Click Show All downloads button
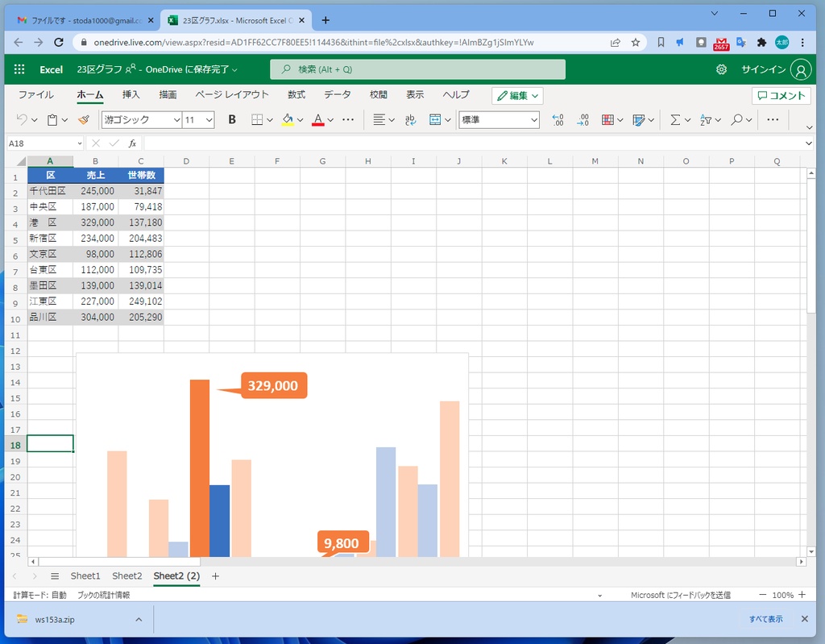This screenshot has height=644, width=825. [765, 619]
